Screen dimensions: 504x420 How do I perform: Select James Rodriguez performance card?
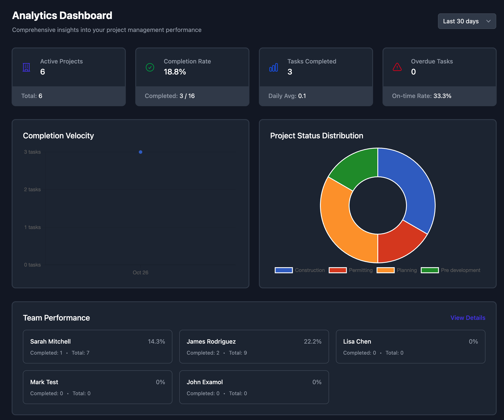pyautogui.click(x=254, y=347)
